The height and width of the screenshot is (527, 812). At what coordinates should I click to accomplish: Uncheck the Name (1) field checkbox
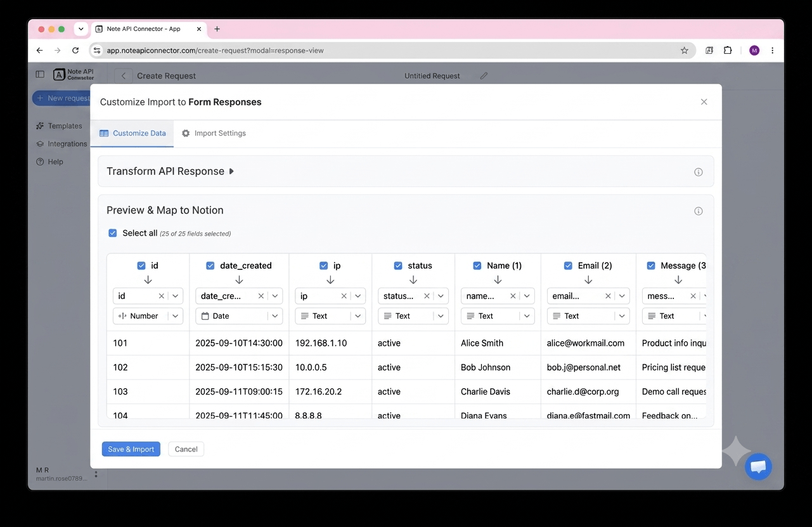477,266
